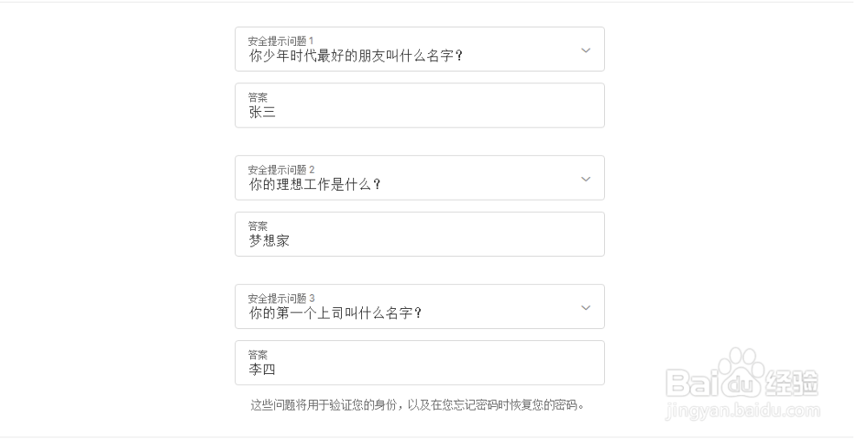
Task: Click the answer field containing 李四
Action: [x=419, y=369]
